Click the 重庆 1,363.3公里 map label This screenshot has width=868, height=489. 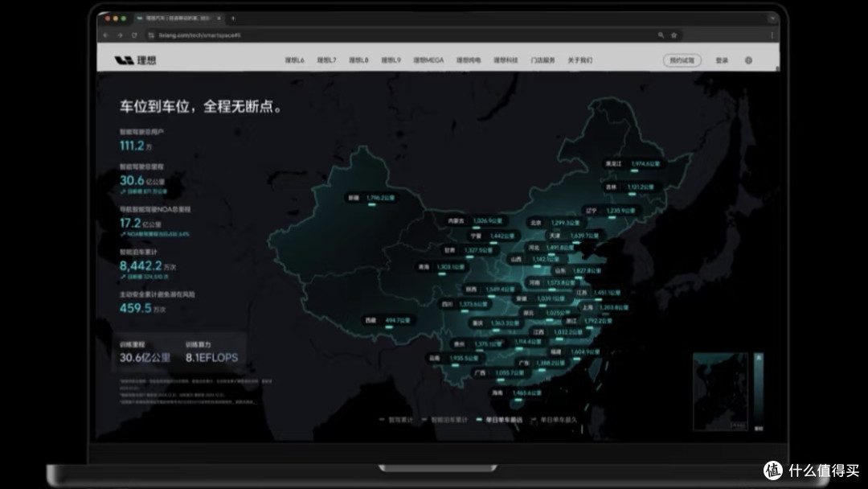tap(496, 323)
